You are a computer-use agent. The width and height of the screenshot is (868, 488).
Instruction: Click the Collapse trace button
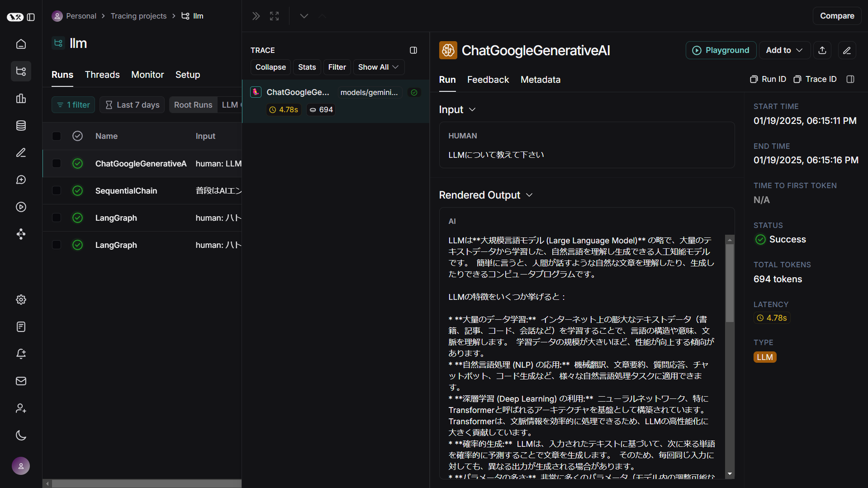pyautogui.click(x=270, y=67)
